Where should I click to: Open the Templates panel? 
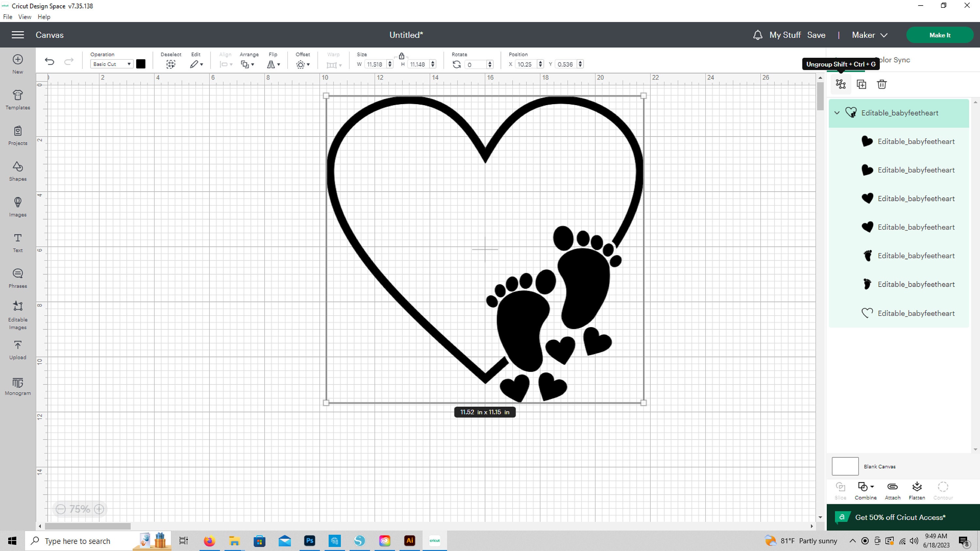click(18, 100)
